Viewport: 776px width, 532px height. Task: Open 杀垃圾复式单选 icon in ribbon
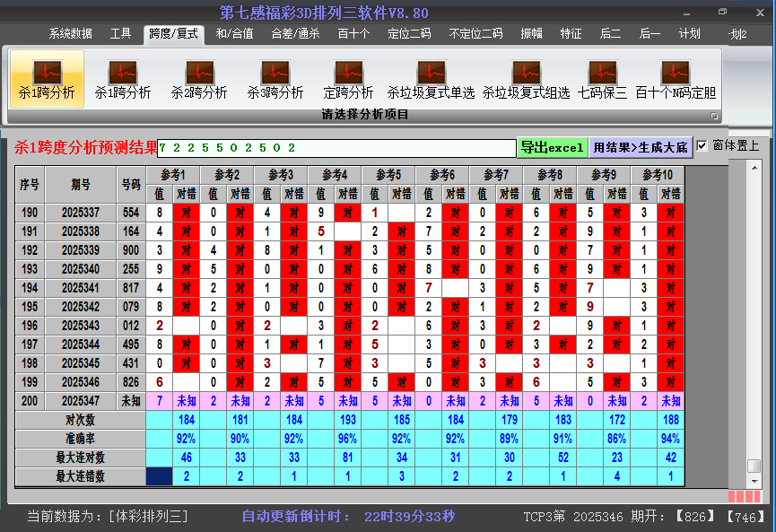[x=431, y=78]
